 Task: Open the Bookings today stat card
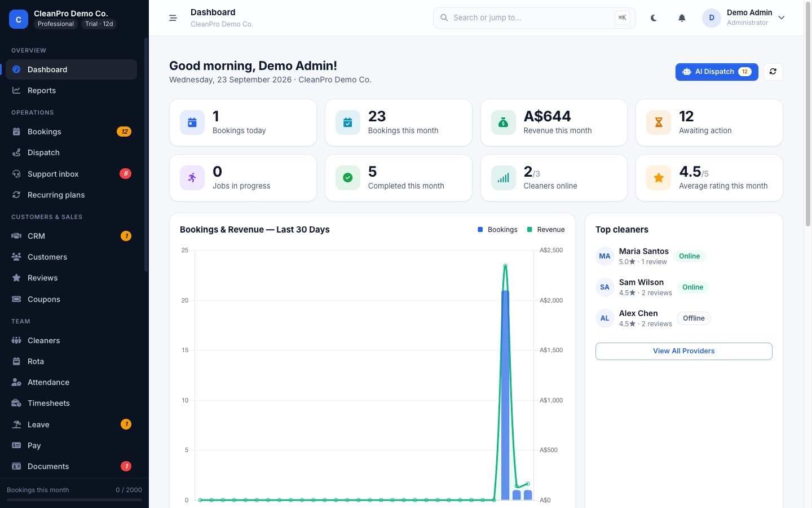[x=243, y=122]
